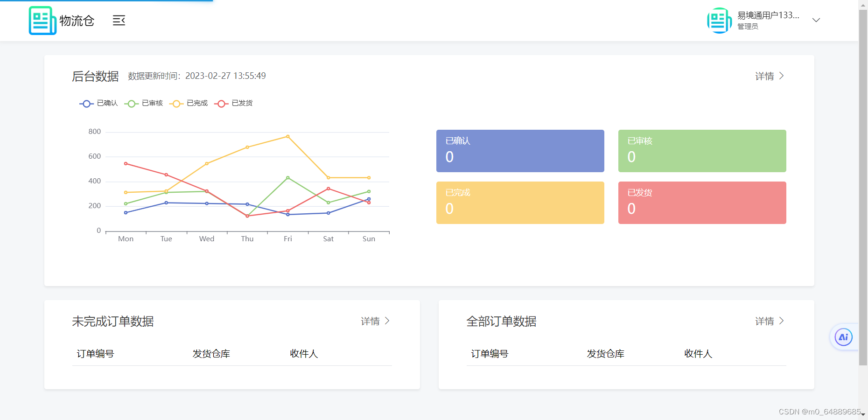
Task: Click the yellow 已完成 stat card
Action: click(520, 203)
